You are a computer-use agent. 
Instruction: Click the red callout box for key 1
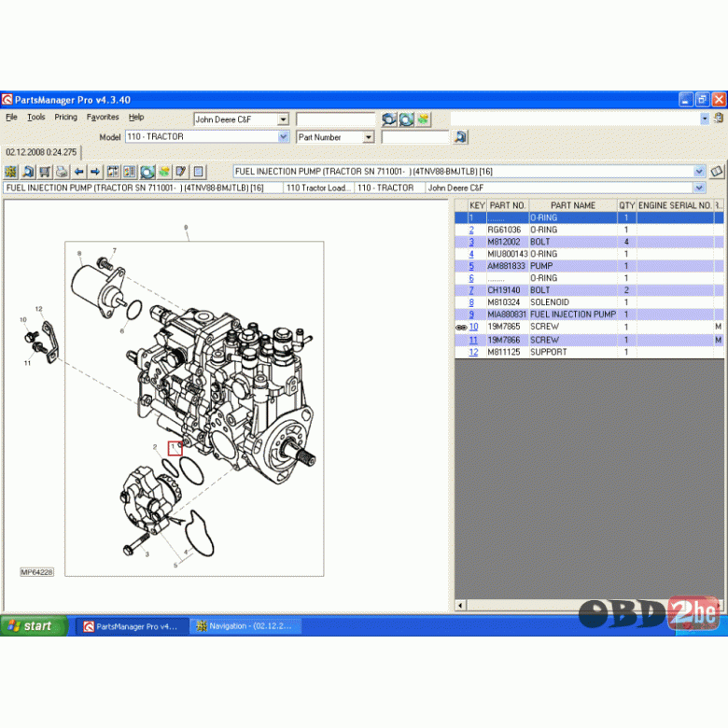click(175, 448)
